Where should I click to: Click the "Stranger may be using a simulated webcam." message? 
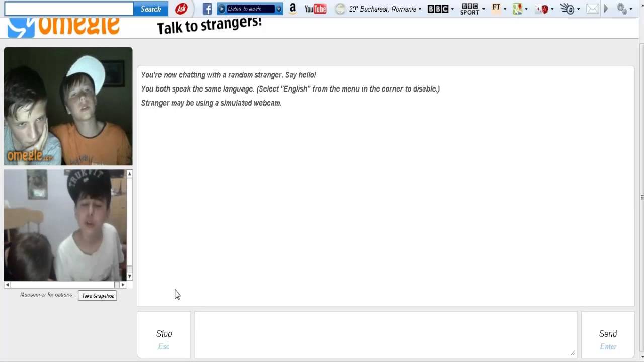211,103
